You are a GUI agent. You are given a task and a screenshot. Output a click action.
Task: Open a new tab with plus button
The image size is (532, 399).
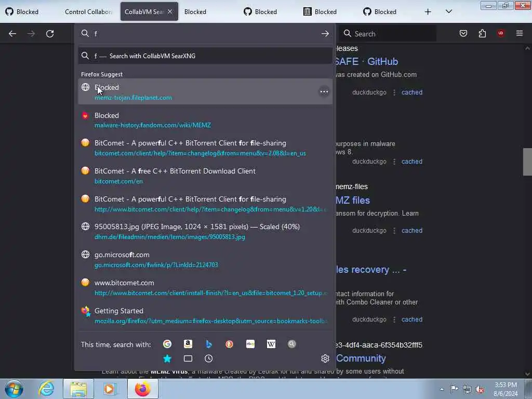coord(428,12)
